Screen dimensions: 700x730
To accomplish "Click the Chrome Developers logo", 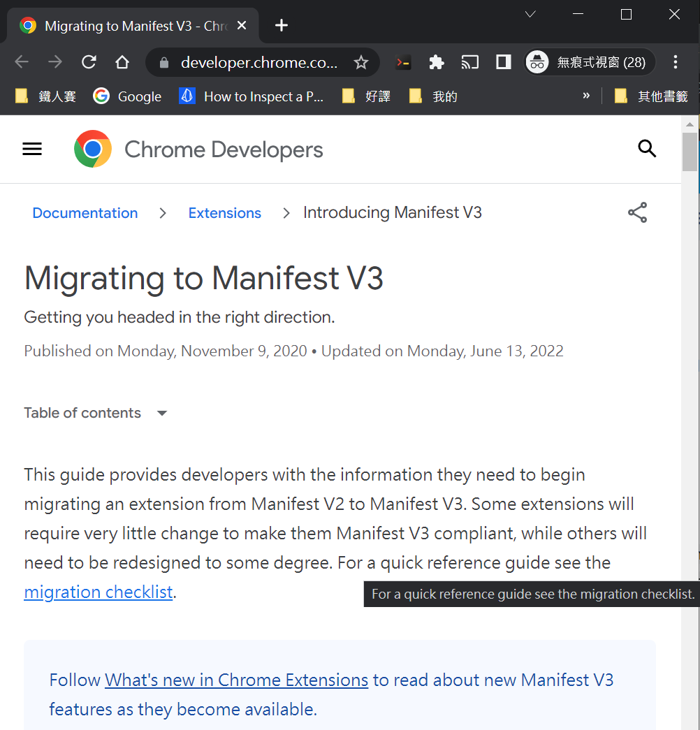I will coord(93,149).
